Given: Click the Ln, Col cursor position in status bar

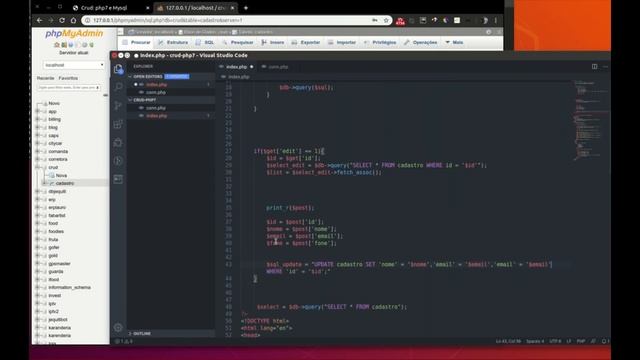Looking at the screenshot, I should pos(509,341).
